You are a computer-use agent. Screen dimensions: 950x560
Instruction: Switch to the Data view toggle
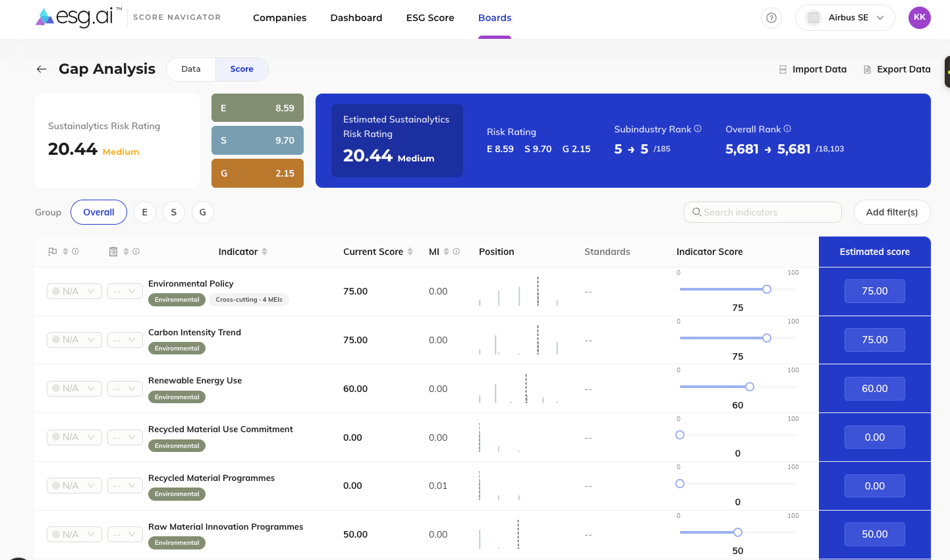pyautogui.click(x=191, y=69)
